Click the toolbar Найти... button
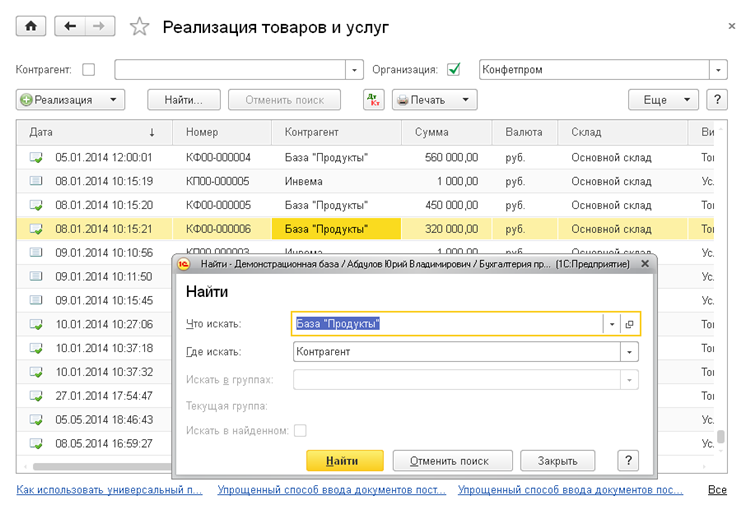The image size is (750, 509). pos(184,100)
